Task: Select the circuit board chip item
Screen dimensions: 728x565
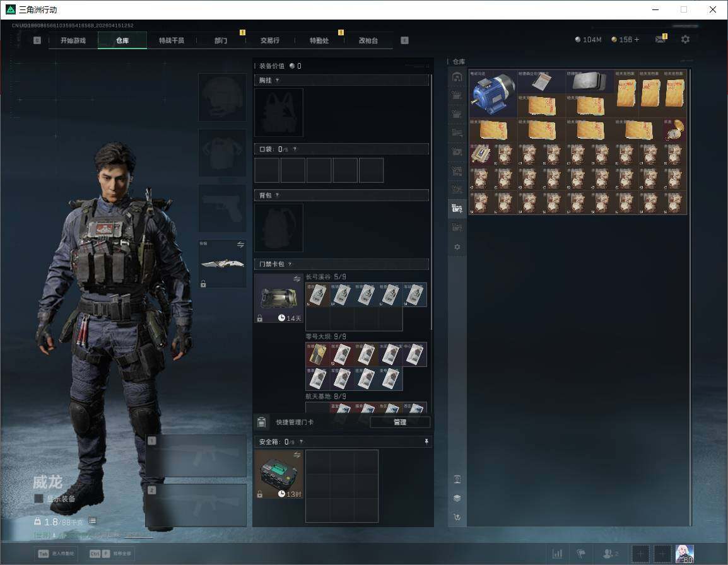Action: (x=481, y=154)
